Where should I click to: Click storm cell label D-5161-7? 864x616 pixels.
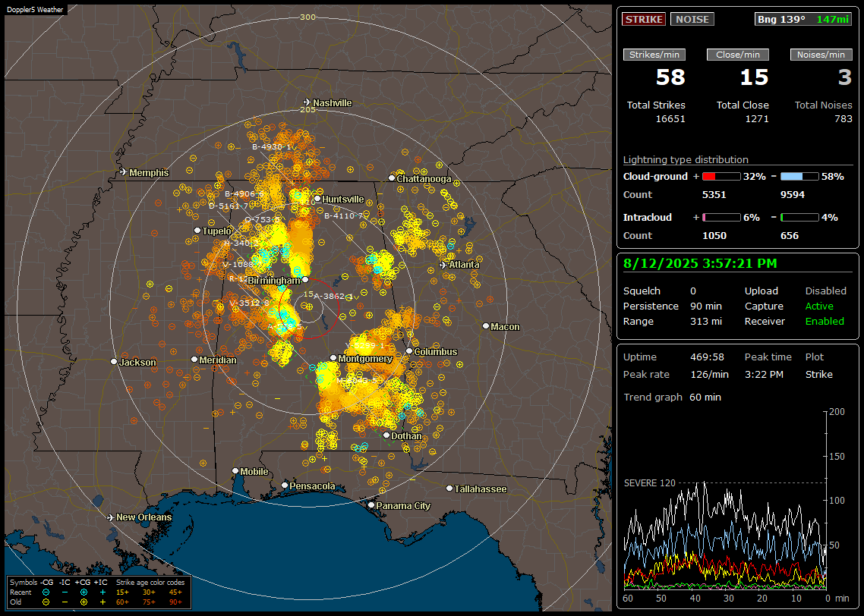(228, 206)
